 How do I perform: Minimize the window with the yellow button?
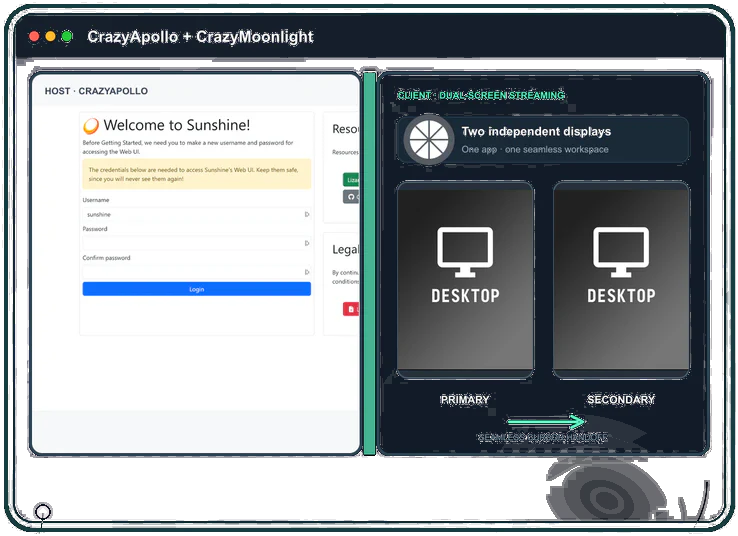[x=50, y=36]
